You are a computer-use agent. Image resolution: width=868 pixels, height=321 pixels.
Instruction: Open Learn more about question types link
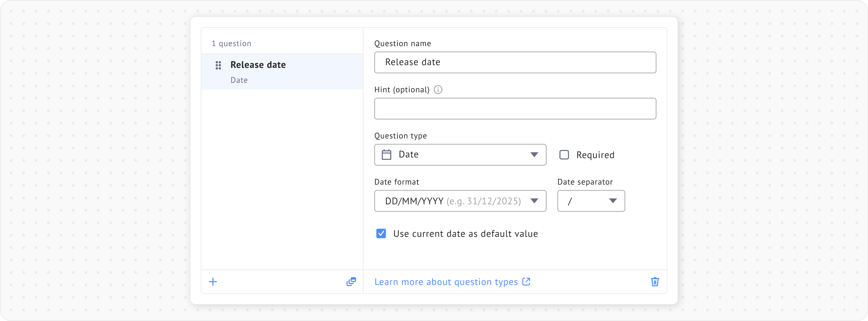tap(446, 282)
